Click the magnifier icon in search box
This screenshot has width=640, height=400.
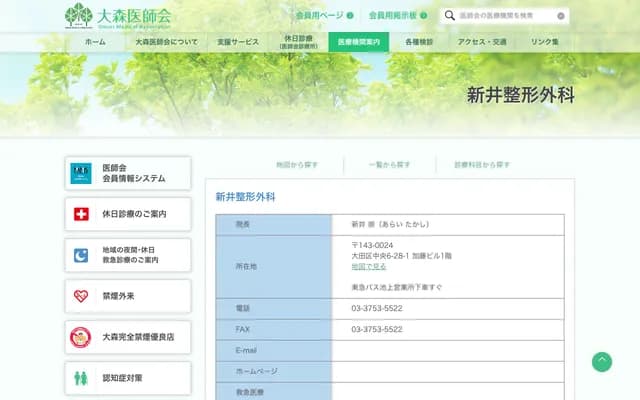coord(450,16)
